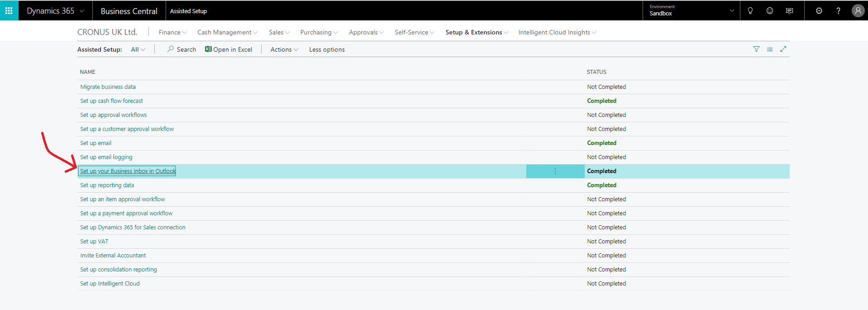Click the CRONUS UK Ltd. company name

coord(107,32)
